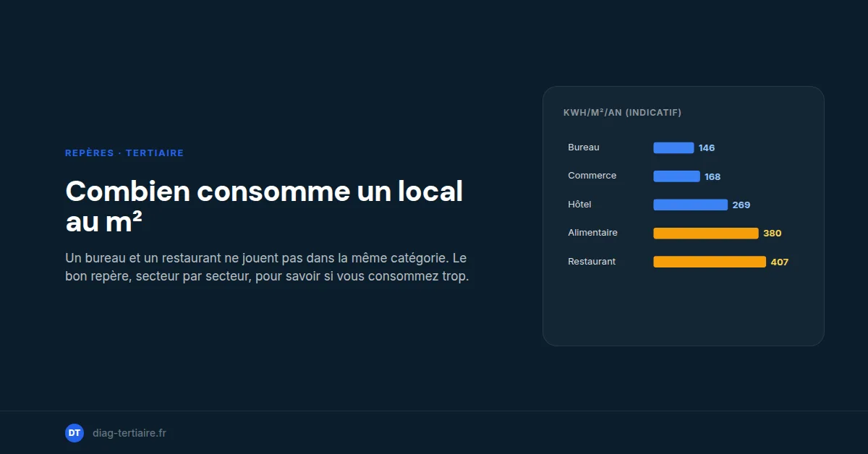This screenshot has height=454, width=868.
Task: Click the headline 'Combien consomme un local au m²'
Action: 264,207
